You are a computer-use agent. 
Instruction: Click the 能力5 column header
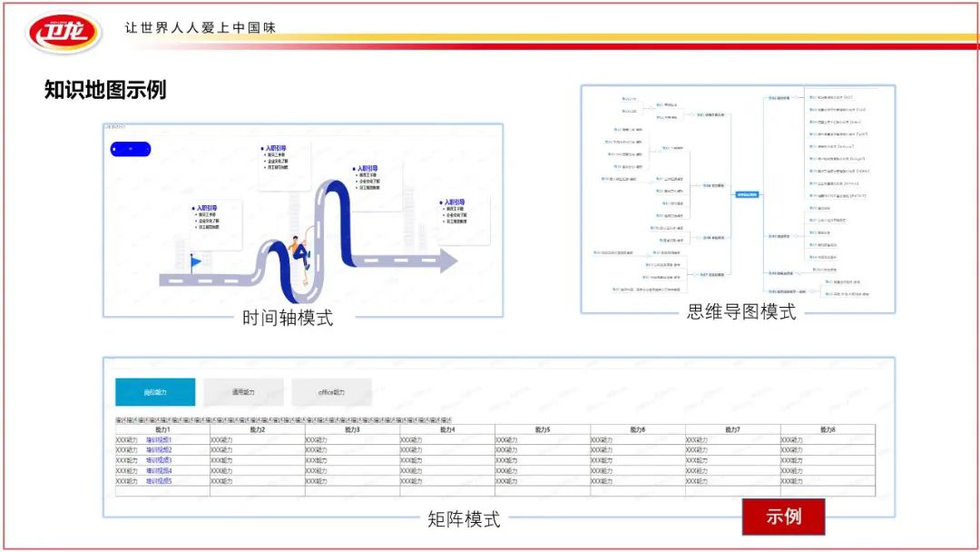click(543, 429)
